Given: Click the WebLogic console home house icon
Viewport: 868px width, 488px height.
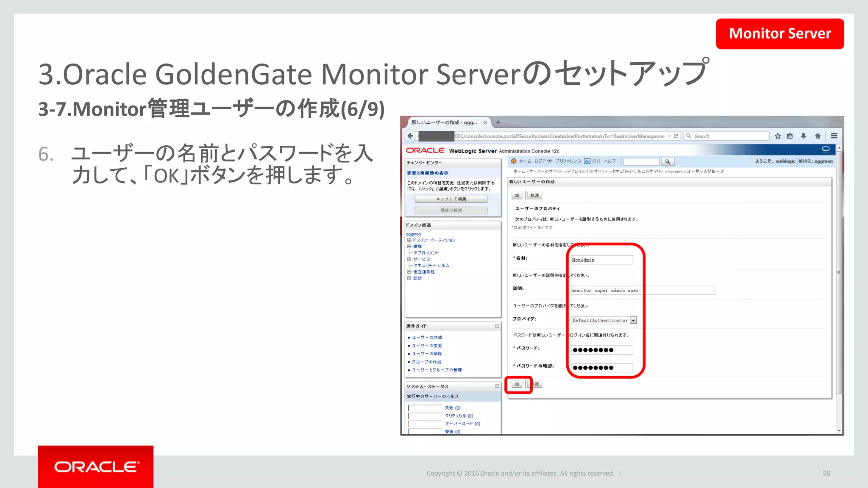Looking at the screenshot, I should 514,161.
